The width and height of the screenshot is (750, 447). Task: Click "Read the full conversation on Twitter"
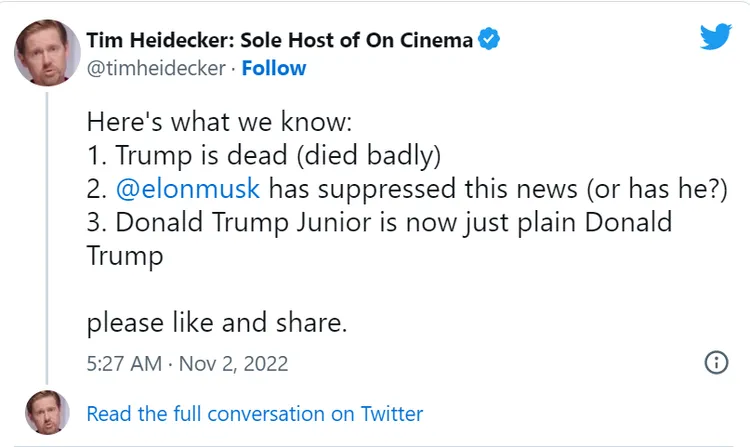[x=255, y=413]
